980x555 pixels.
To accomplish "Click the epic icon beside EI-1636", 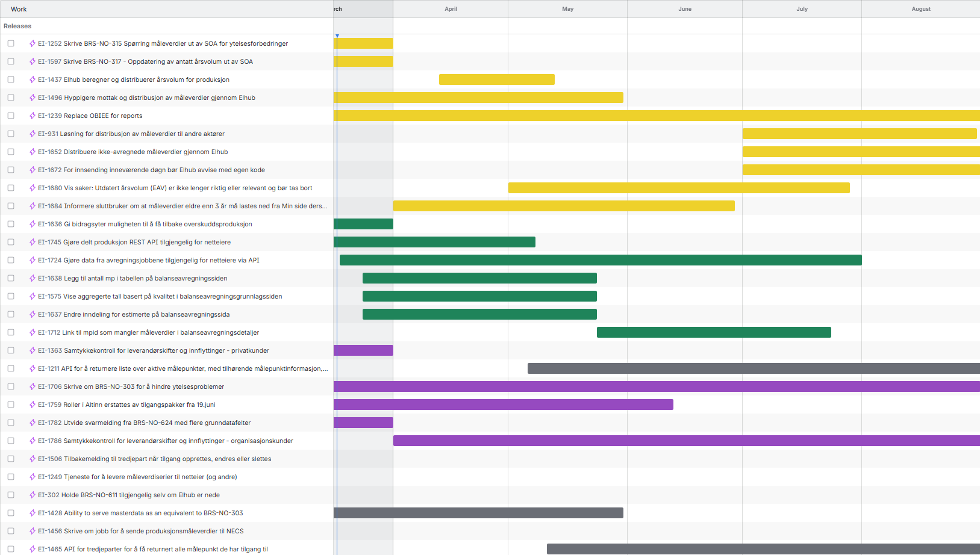I will (33, 224).
